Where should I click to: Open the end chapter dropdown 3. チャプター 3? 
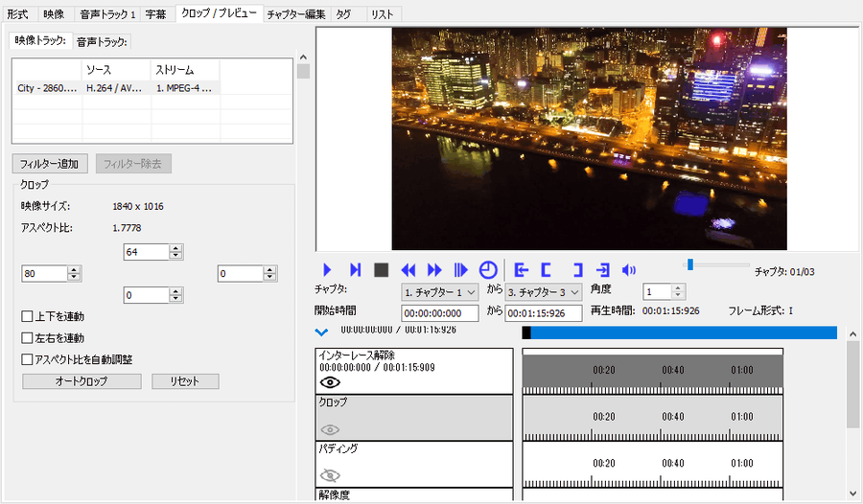click(x=544, y=292)
